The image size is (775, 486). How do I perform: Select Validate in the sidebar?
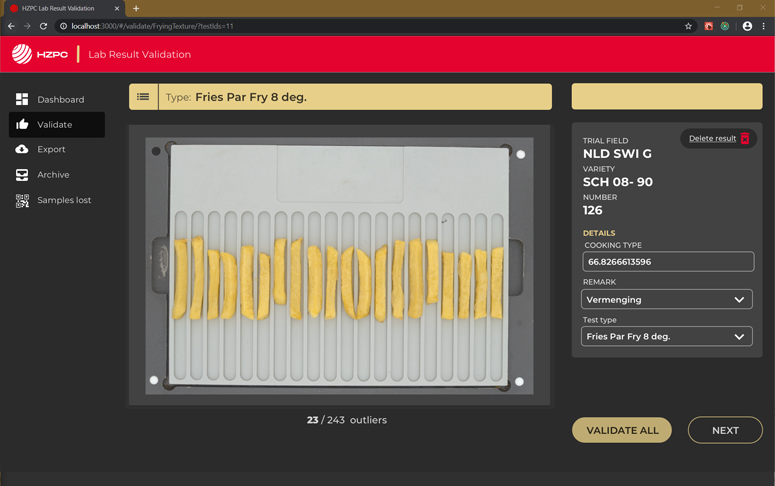(x=57, y=125)
